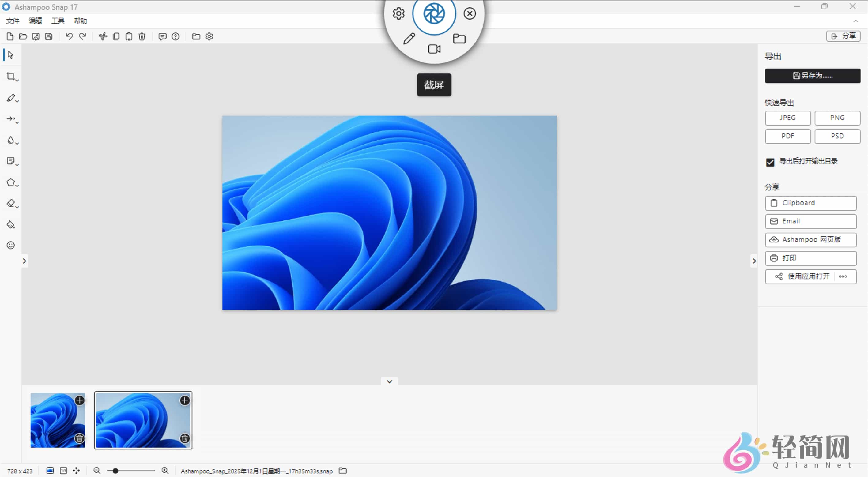Viewport: 868px width, 477px height.
Task: Collapse the thumbnail strip with chevron
Action: point(389,382)
